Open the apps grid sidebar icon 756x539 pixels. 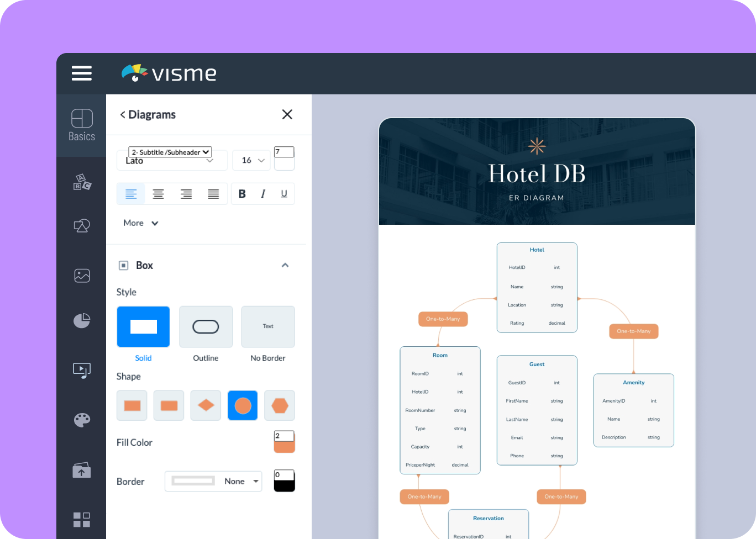pyautogui.click(x=82, y=519)
